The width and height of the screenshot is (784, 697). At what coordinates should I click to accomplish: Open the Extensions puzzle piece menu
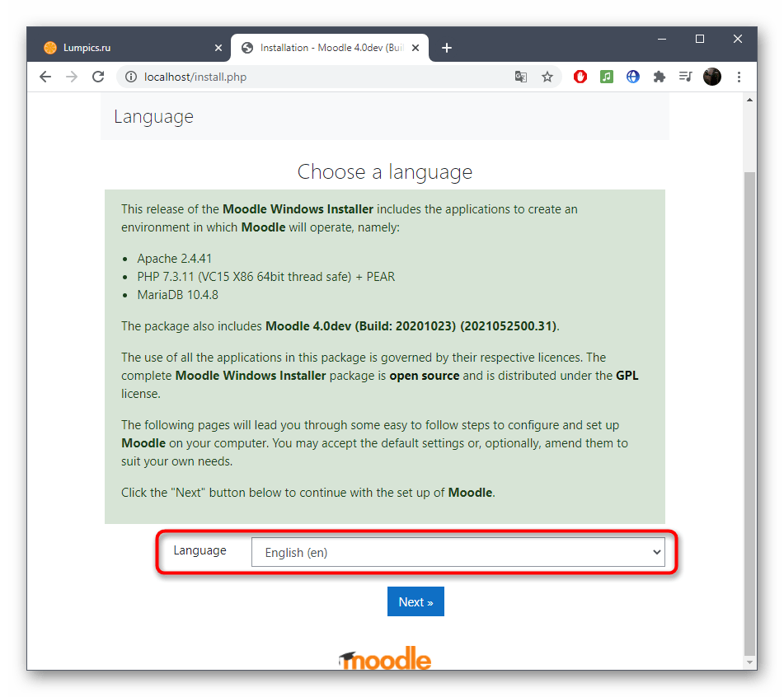(x=659, y=77)
